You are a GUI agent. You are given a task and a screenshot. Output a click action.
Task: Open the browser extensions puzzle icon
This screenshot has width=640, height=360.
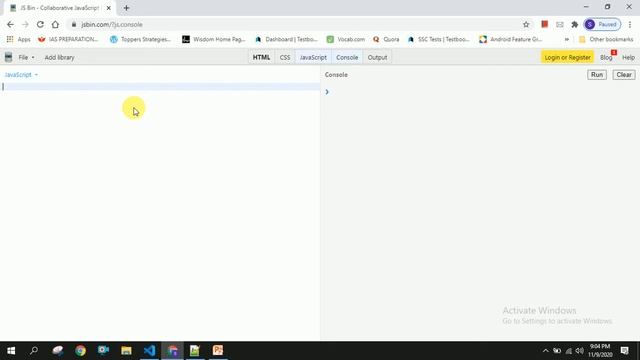[575, 24]
